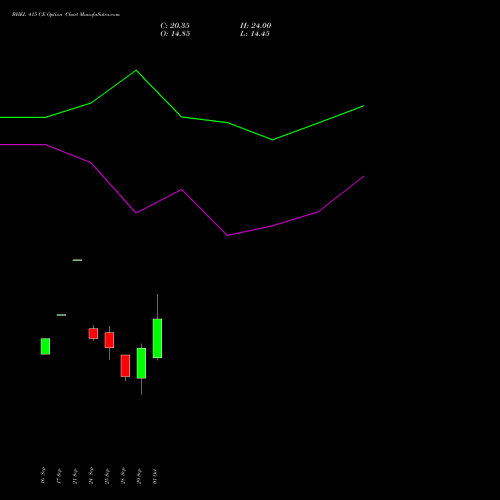Image resolution: width=500 pixels, height=500 pixels.
Task: Click the purple indicator line
Action: pyautogui.click(x=182, y=190)
